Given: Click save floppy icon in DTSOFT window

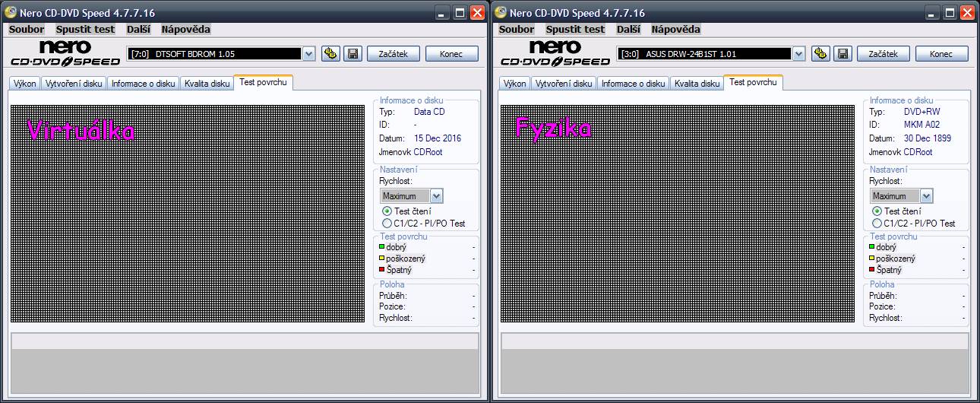Looking at the screenshot, I should (352, 53).
